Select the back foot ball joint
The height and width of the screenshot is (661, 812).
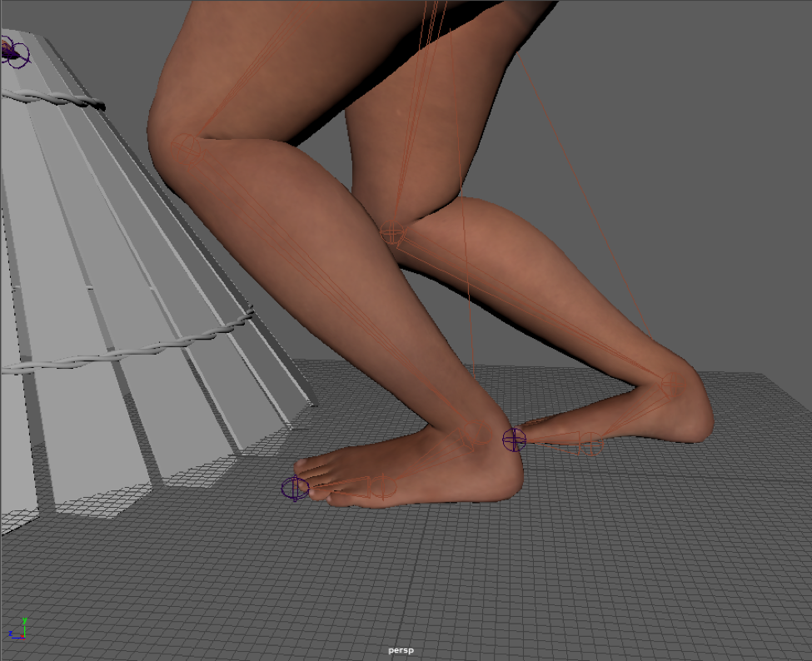click(x=590, y=444)
